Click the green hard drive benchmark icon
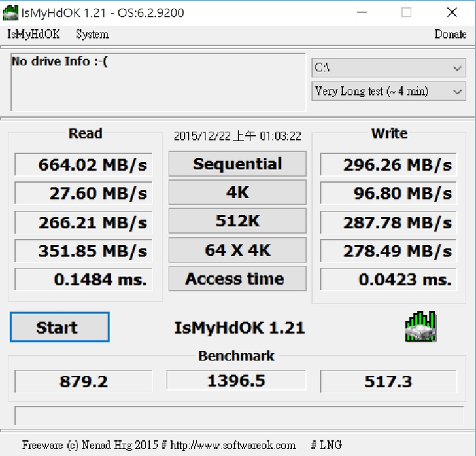The width and height of the screenshot is (476, 456). tap(420, 327)
